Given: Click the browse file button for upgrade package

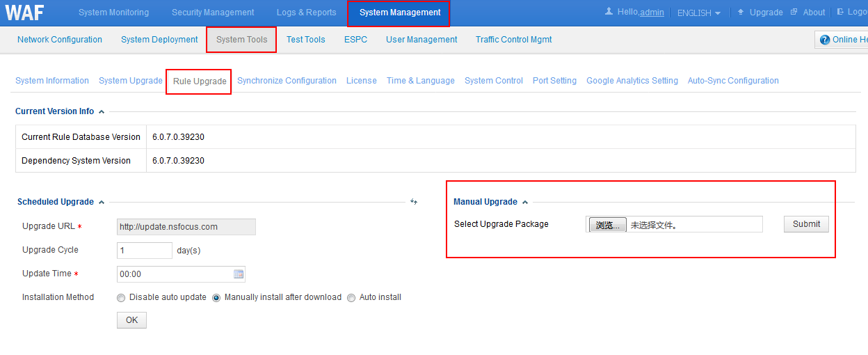Looking at the screenshot, I should click(607, 225).
